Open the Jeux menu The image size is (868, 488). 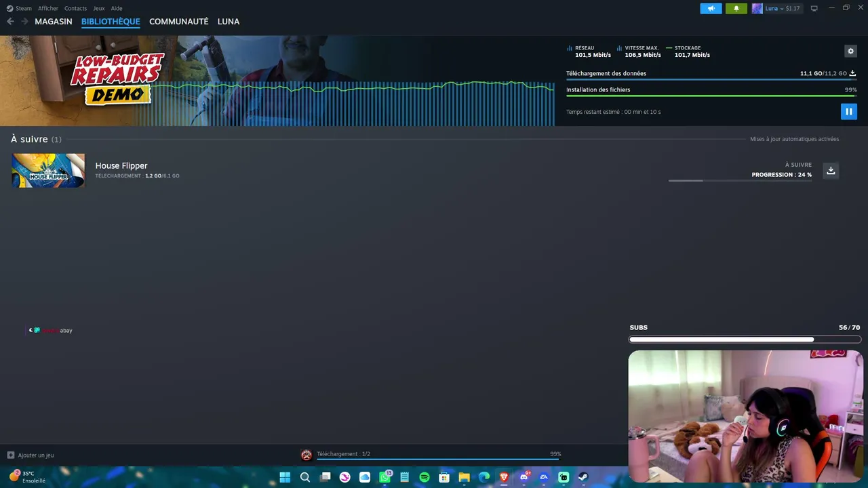click(x=99, y=9)
